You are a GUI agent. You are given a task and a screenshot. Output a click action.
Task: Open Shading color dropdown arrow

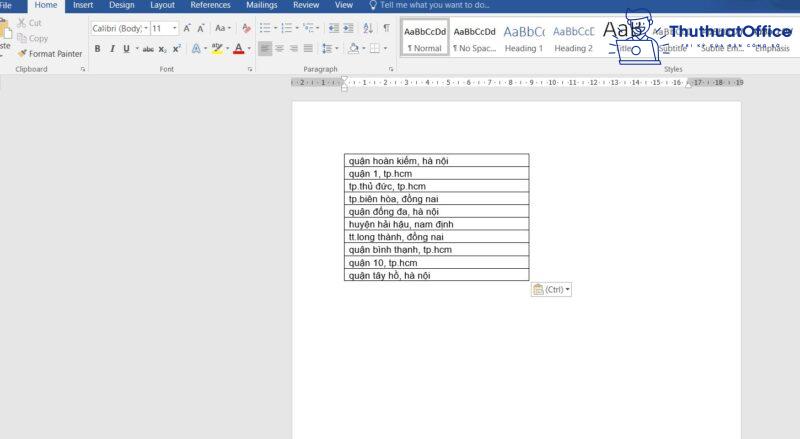[x=363, y=49]
